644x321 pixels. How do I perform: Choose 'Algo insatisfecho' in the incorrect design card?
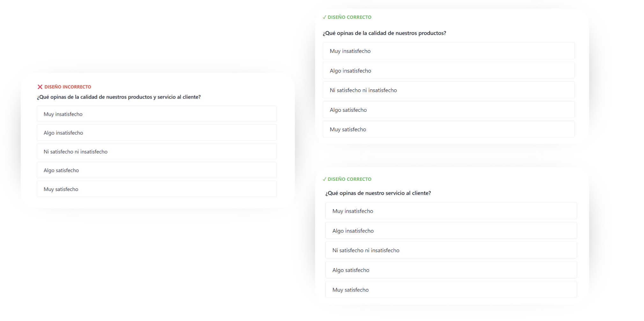click(x=157, y=133)
